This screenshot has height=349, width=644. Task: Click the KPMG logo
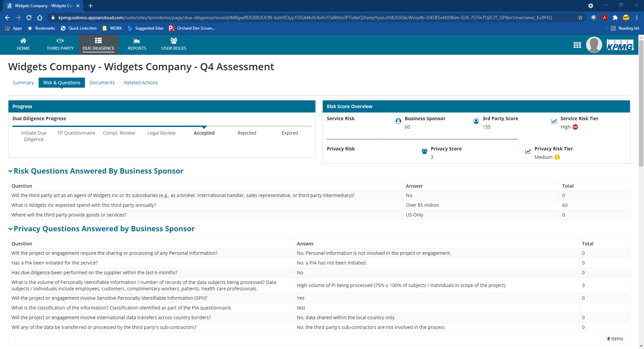click(620, 45)
